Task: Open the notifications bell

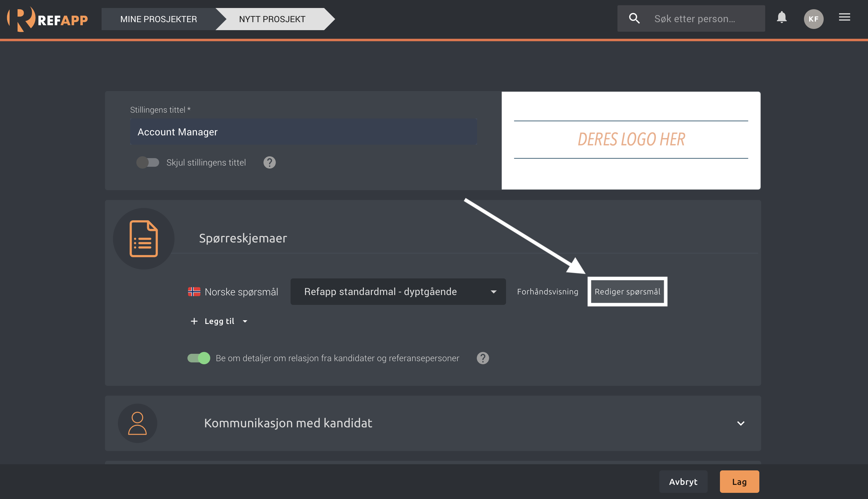Action: [x=781, y=18]
